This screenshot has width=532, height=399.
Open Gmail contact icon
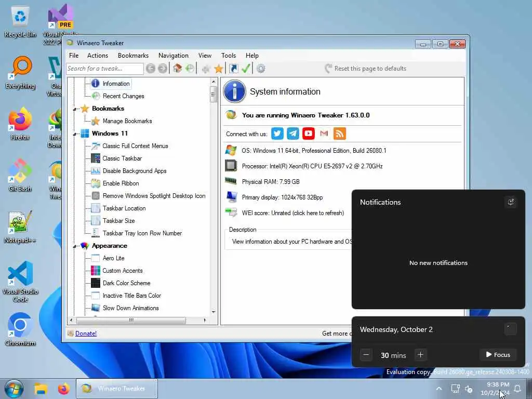[324, 134]
